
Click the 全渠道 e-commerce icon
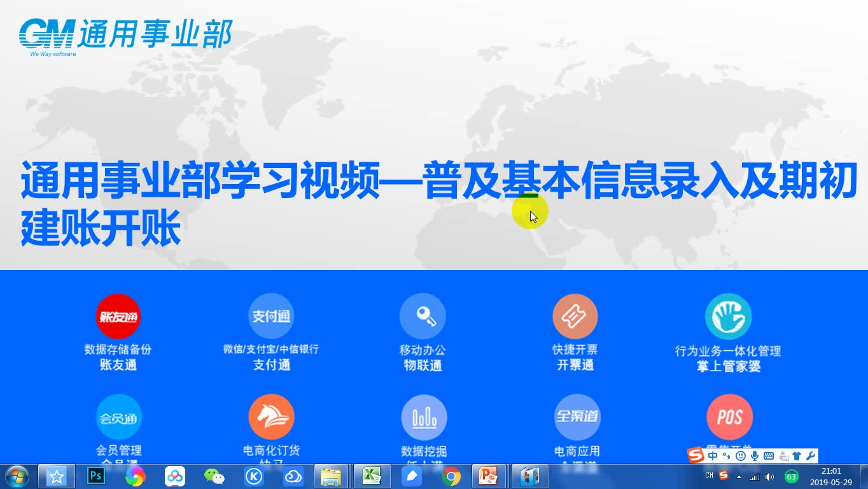pos(577,417)
